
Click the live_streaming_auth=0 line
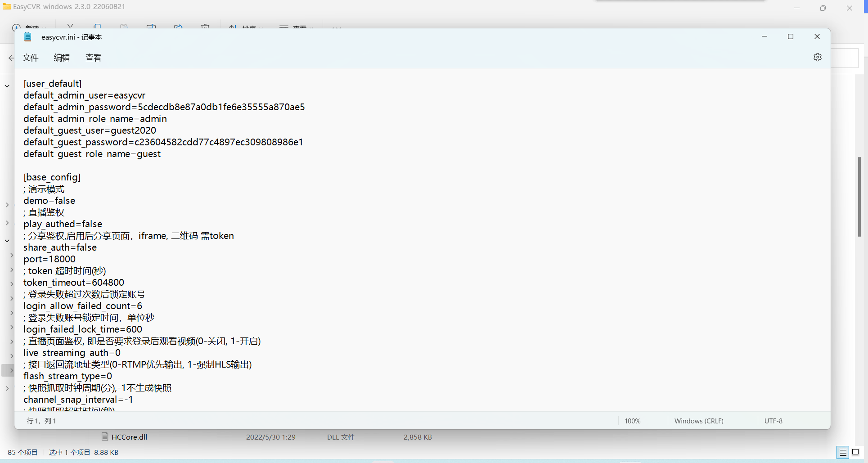72,352
